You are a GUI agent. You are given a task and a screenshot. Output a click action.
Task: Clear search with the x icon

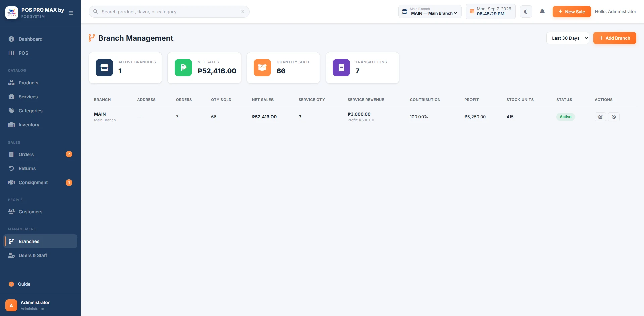click(243, 12)
